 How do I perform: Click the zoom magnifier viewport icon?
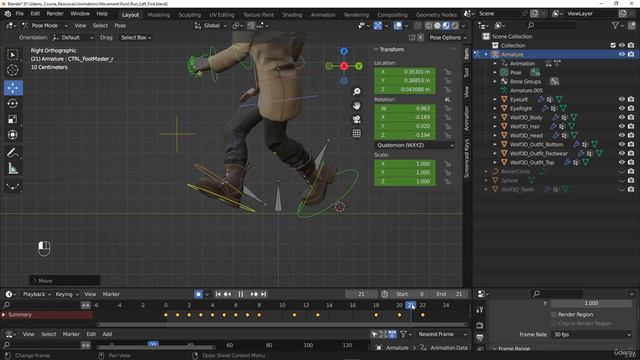coord(356,91)
